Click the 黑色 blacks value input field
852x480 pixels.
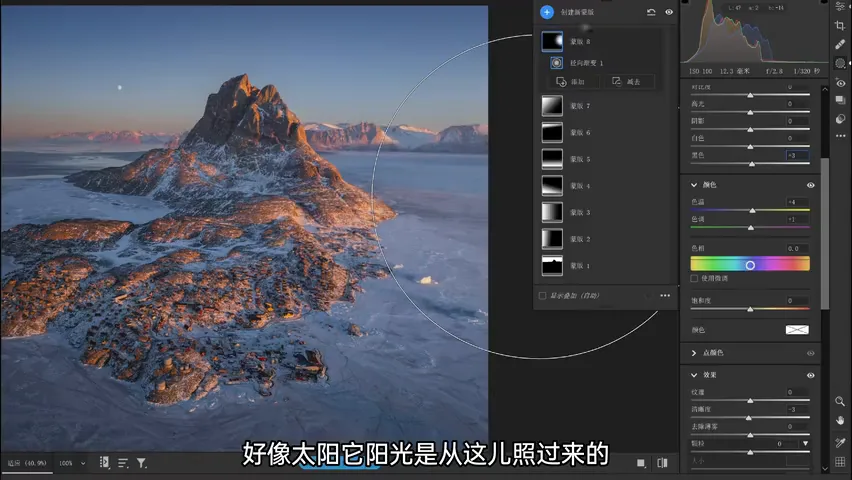pos(798,155)
